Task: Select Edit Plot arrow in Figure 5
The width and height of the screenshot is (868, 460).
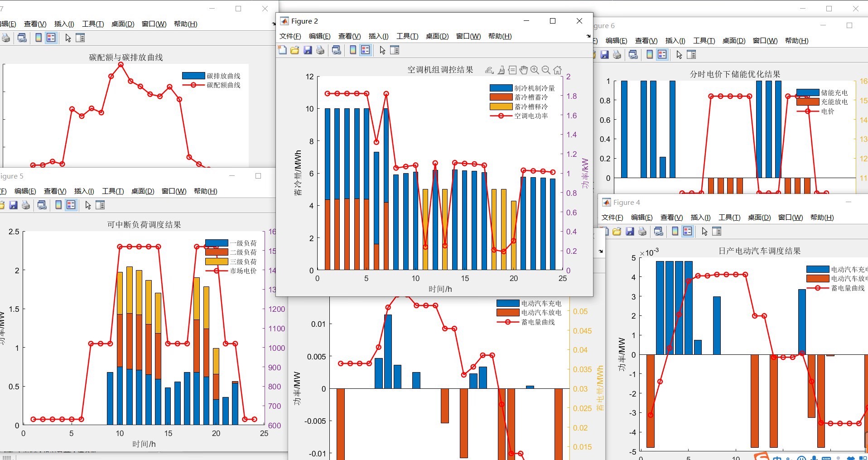Action: tap(88, 205)
